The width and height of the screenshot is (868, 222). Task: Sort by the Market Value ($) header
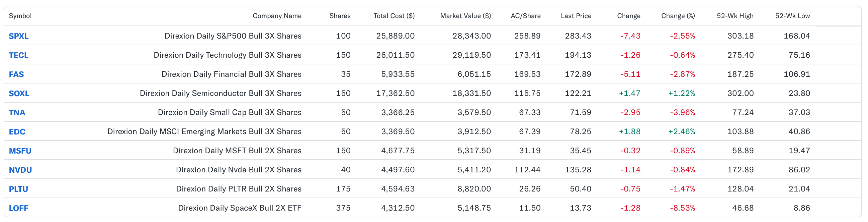point(465,16)
